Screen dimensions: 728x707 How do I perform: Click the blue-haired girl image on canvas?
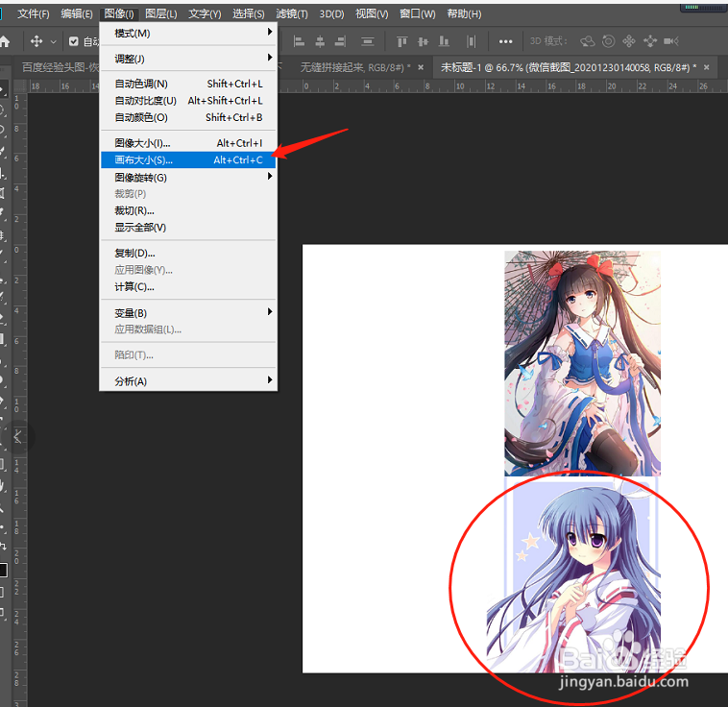pyautogui.click(x=574, y=574)
